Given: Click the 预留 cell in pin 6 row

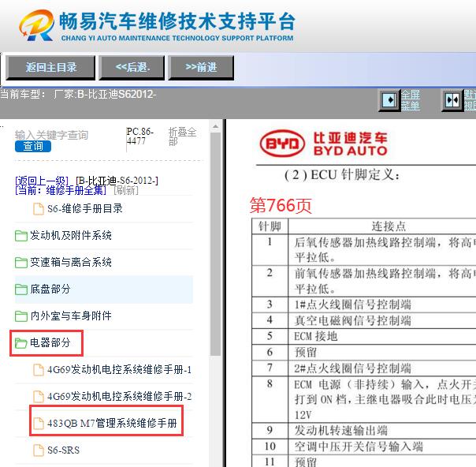Looking at the screenshot, I should tap(306, 353).
